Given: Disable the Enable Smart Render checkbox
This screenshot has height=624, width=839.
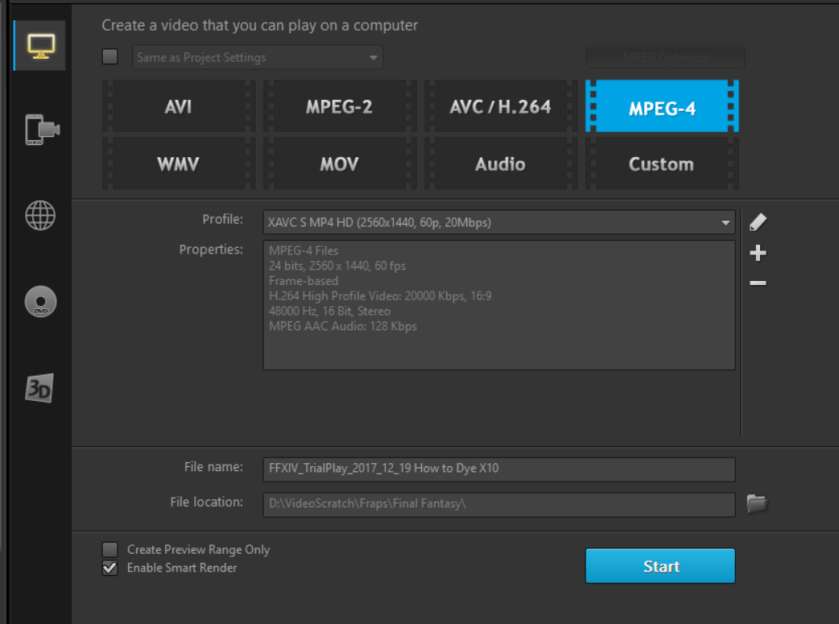Looking at the screenshot, I should click(110, 568).
